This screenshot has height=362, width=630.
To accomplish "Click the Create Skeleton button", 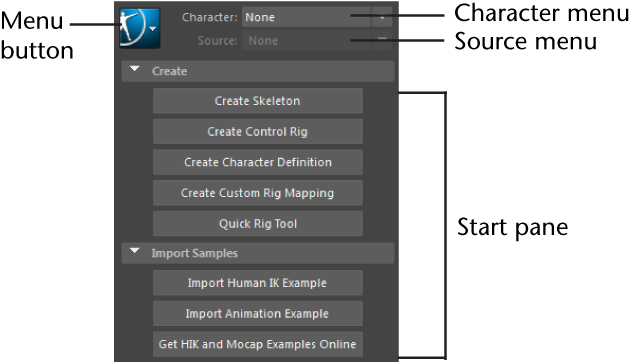I will pyautogui.click(x=258, y=101).
